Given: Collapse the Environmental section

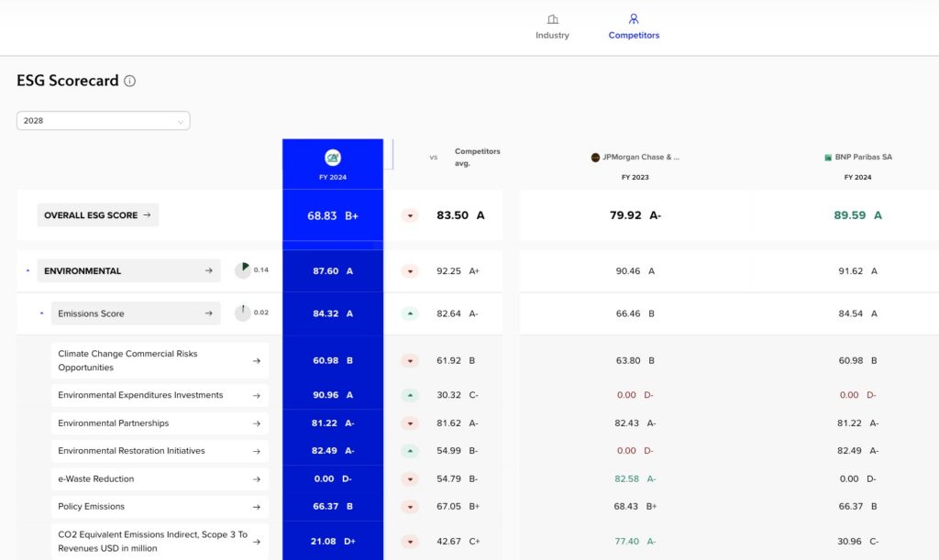Looking at the screenshot, I should [x=28, y=271].
